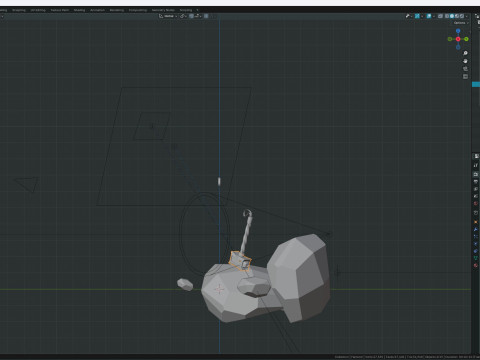Open the Object Constraints properties tab
Screen dimensions: 480x360
point(476,251)
